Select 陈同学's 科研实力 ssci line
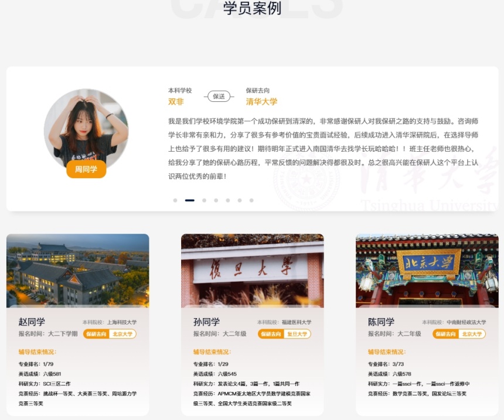This screenshot has height=420, width=504. (419, 384)
